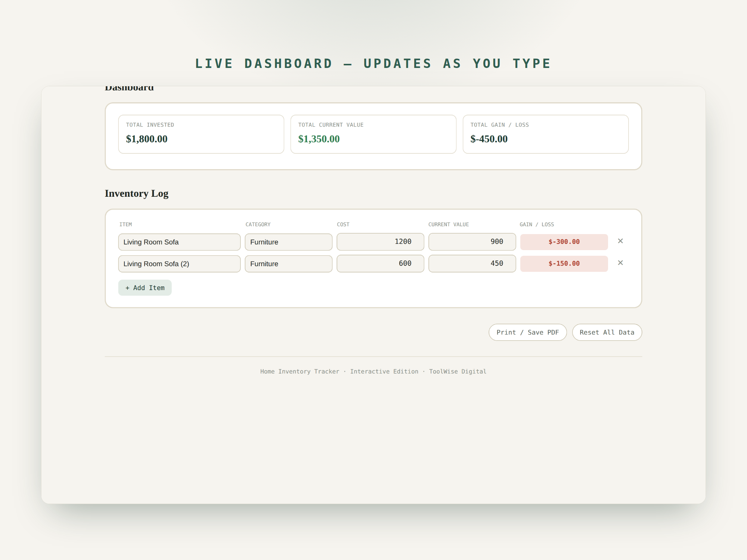747x560 pixels.
Task: Click the TOTAL INVESTED label
Action: pos(150,125)
